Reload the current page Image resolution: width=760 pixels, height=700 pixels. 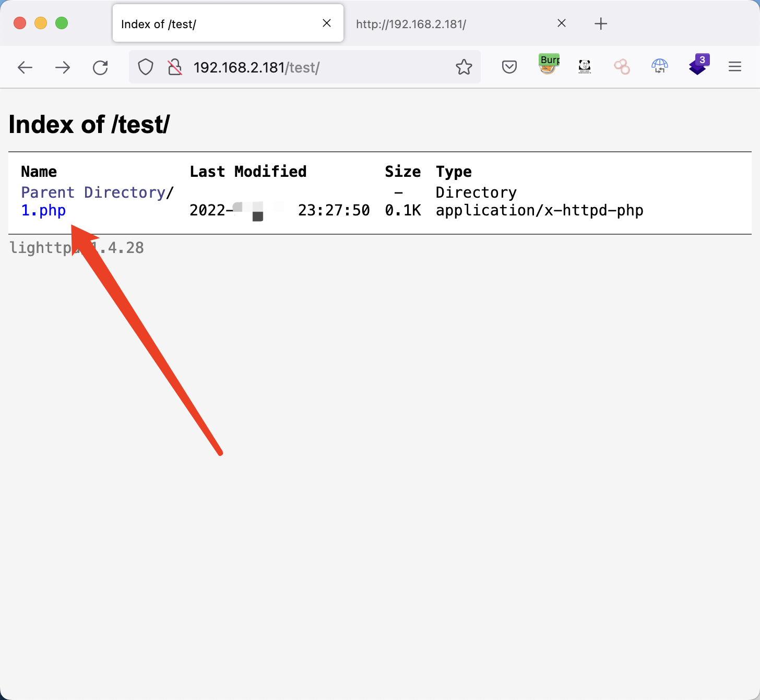100,67
